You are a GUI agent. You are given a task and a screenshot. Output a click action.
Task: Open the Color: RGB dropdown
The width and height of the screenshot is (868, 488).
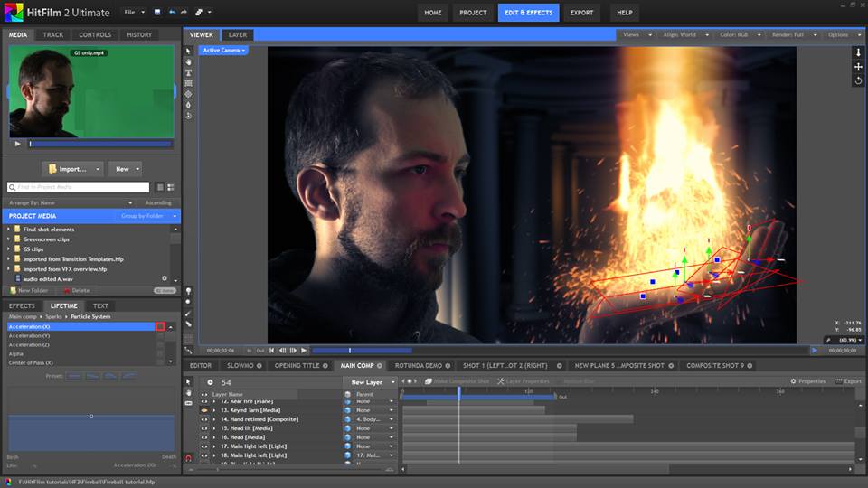(741, 35)
